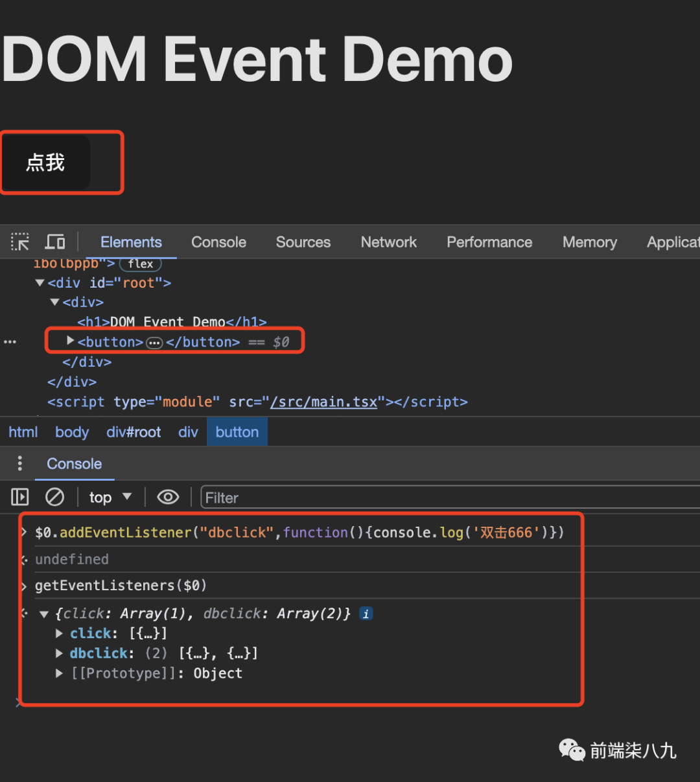This screenshot has width=700, height=782.
Task: Collapse the getEventListeners result object
Action: click(x=44, y=614)
